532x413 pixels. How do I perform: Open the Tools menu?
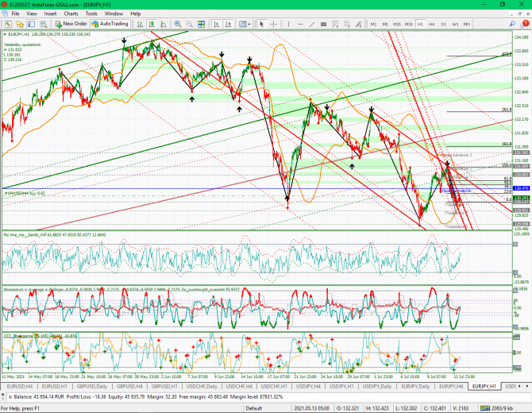[x=91, y=14]
